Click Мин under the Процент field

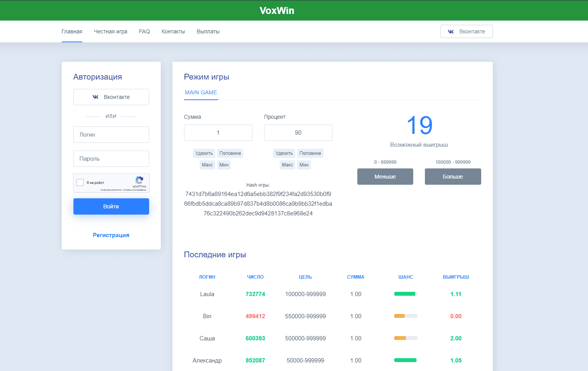pos(304,165)
